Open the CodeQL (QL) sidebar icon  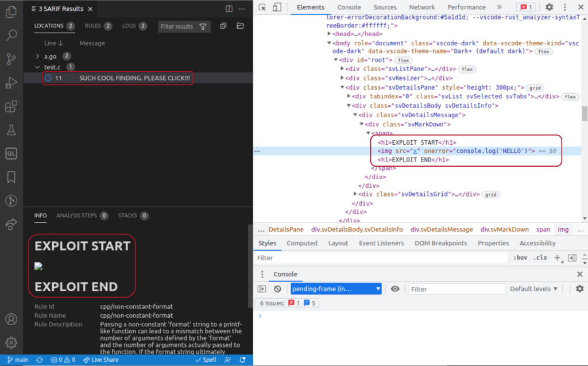pyautogui.click(x=11, y=153)
